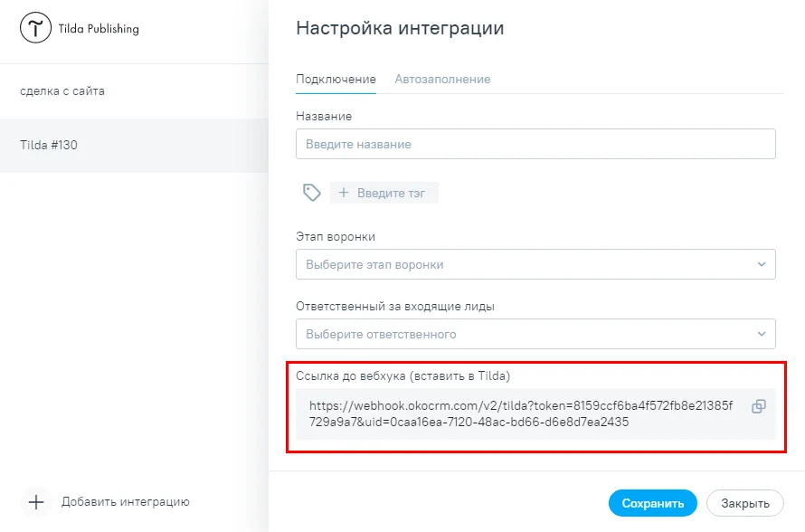Focus the Название input field
805x532 pixels.
click(535, 144)
